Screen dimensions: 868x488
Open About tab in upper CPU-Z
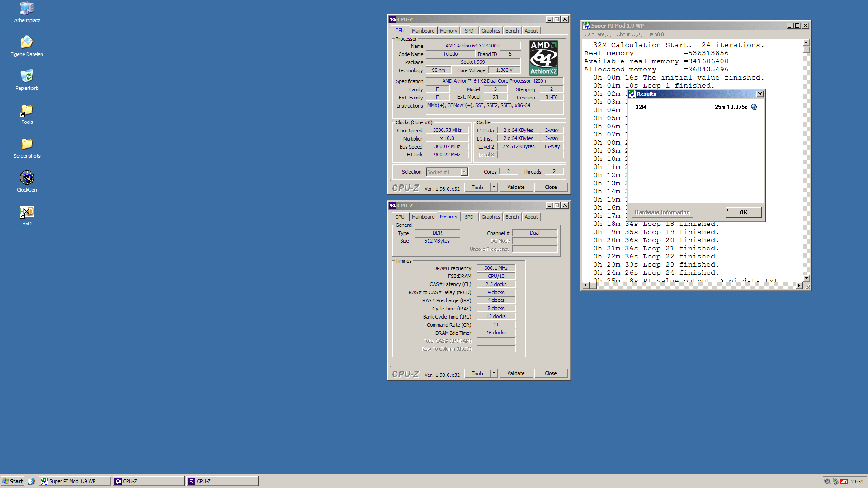(x=531, y=31)
